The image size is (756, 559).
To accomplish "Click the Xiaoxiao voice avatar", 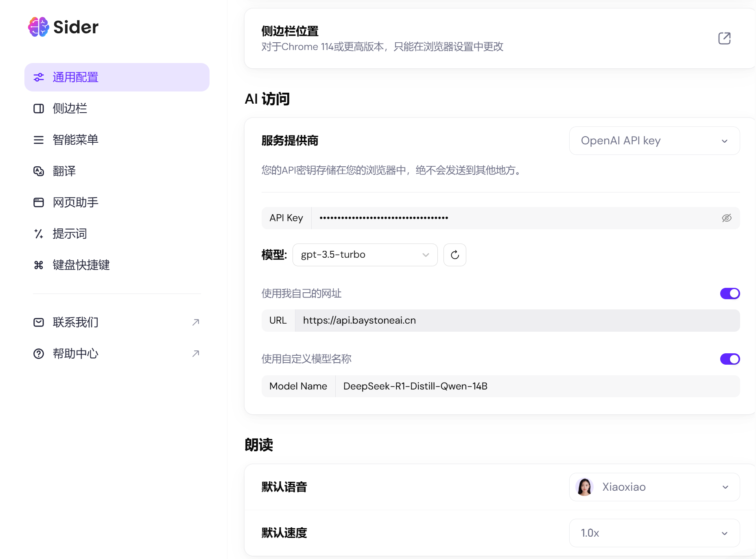I will pos(585,487).
